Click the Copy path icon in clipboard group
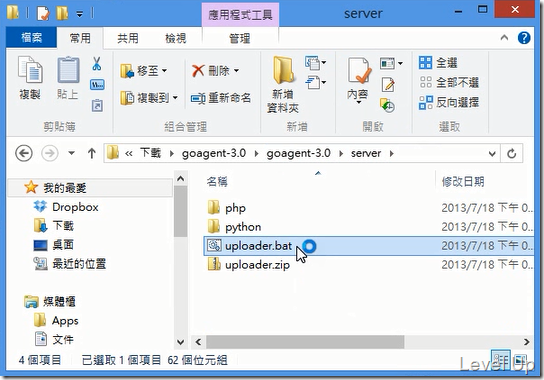544x380 pixels. (x=97, y=85)
